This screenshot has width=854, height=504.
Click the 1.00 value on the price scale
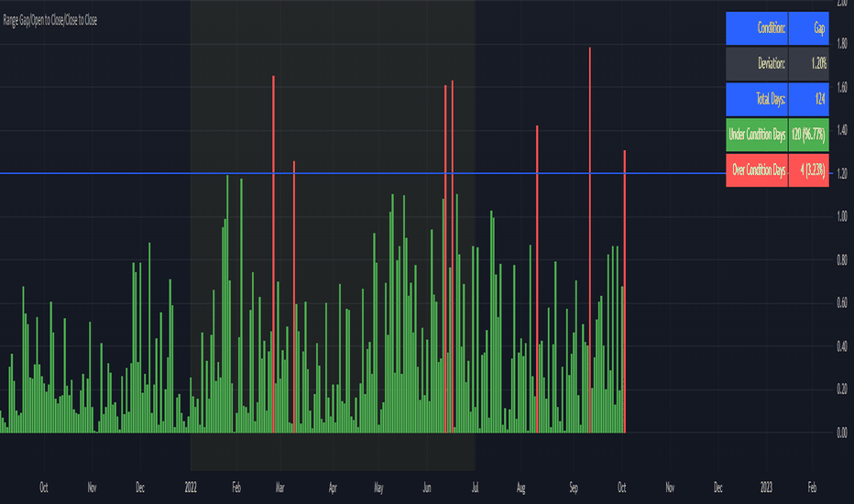click(x=841, y=217)
